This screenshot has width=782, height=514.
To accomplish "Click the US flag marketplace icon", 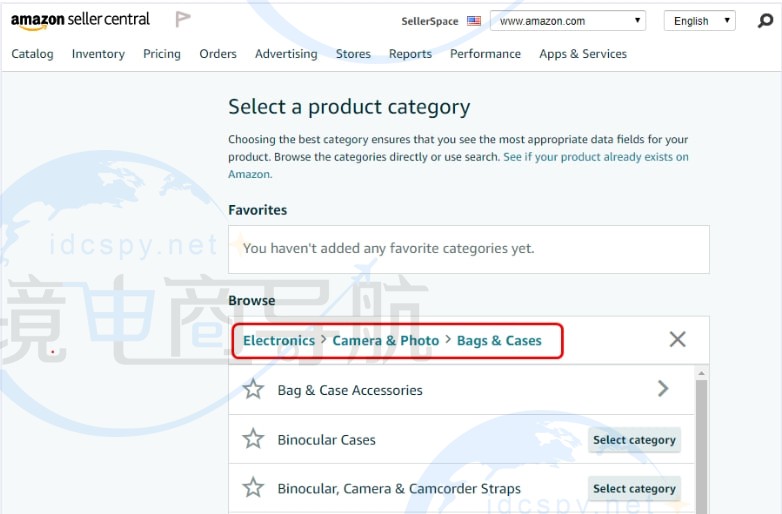I will pyautogui.click(x=474, y=21).
